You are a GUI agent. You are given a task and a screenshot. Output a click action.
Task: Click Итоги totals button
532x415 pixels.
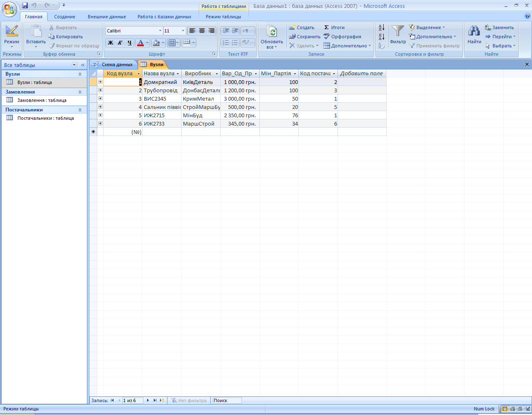tap(334, 27)
